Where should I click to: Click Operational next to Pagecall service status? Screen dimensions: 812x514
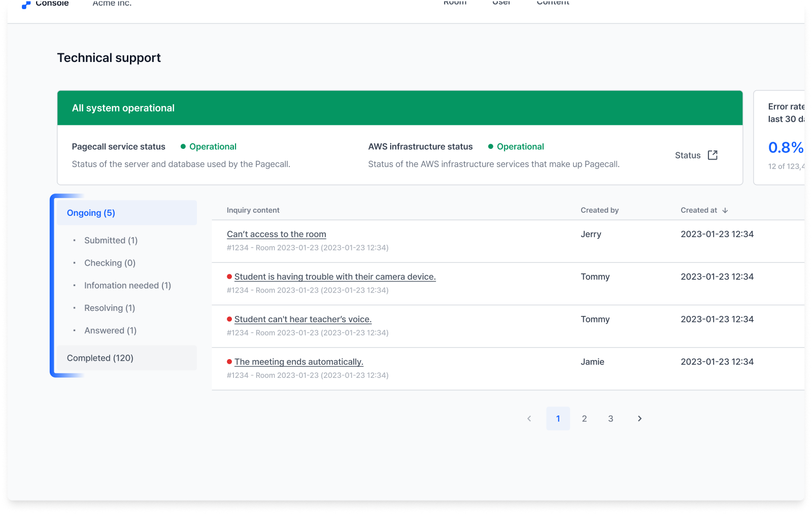click(x=213, y=147)
